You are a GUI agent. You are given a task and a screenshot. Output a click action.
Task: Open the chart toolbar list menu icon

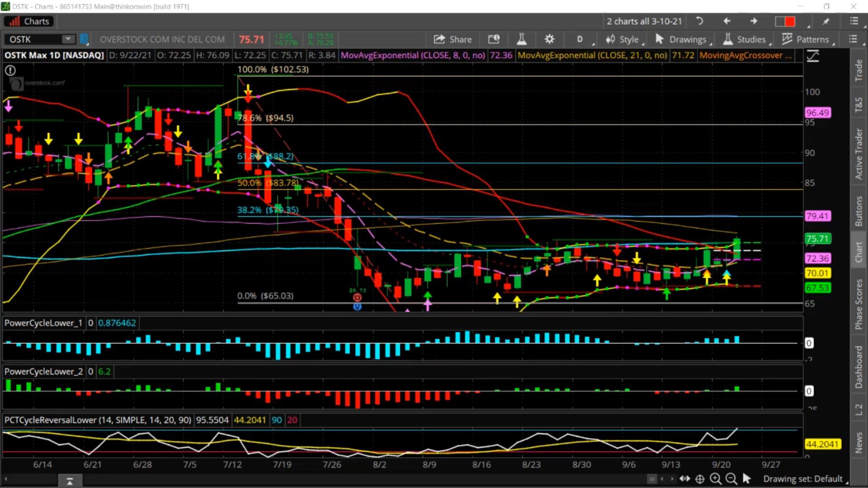coord(853,39)
